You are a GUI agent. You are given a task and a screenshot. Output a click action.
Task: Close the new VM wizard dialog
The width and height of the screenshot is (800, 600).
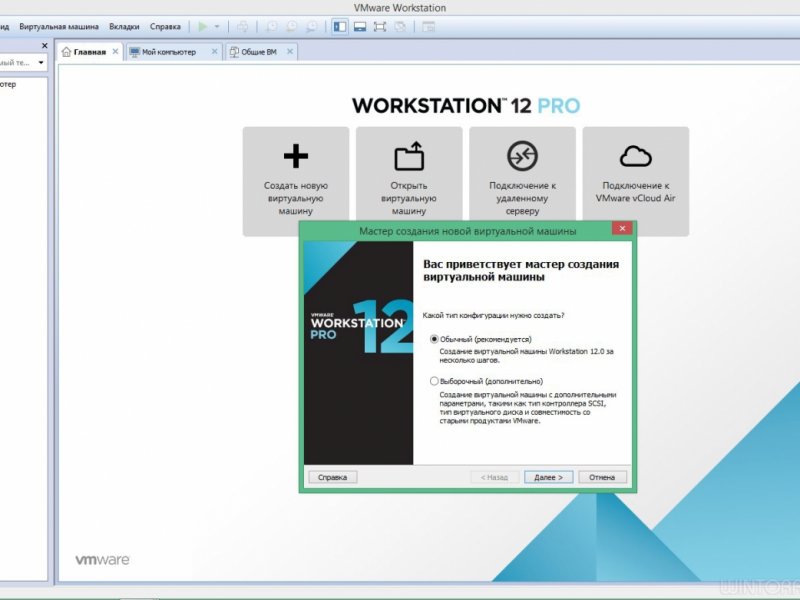click(x=622, y=229)
